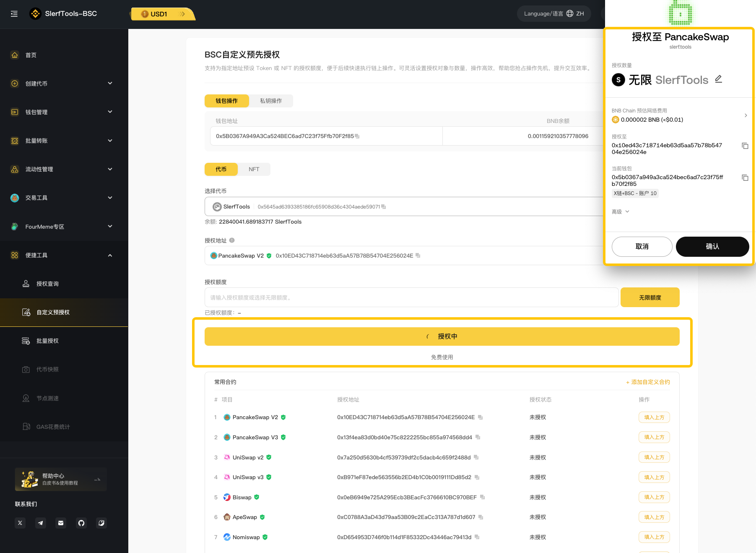Screen dimensions: 756x553
Task: Open the 授权查询 menu item
Action: coord(47,284)
